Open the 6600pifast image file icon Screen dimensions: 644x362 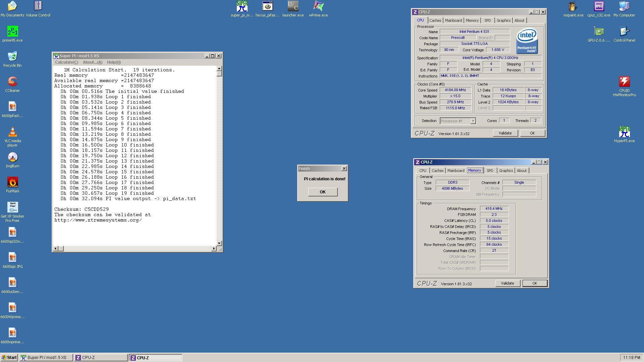click(12, 109)
